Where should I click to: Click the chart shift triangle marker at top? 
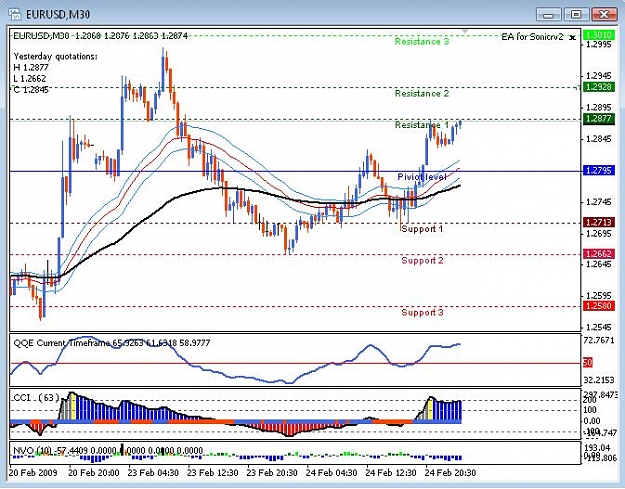464,31
